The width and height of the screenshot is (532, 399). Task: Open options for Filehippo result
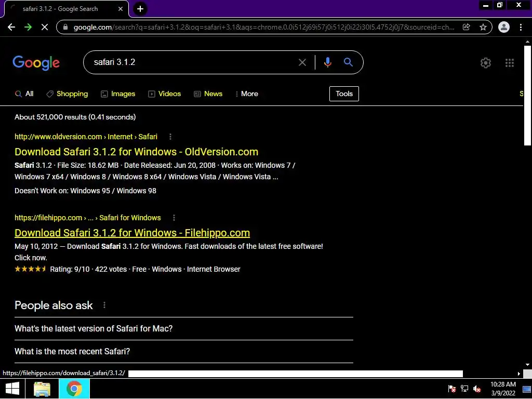coord(174,218)
